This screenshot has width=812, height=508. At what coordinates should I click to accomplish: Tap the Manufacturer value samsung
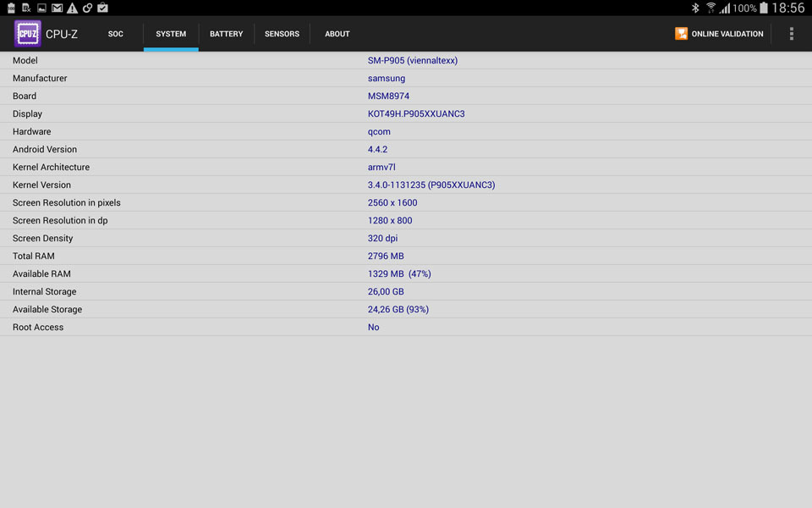pyautogui.click(x=387, y=78)
